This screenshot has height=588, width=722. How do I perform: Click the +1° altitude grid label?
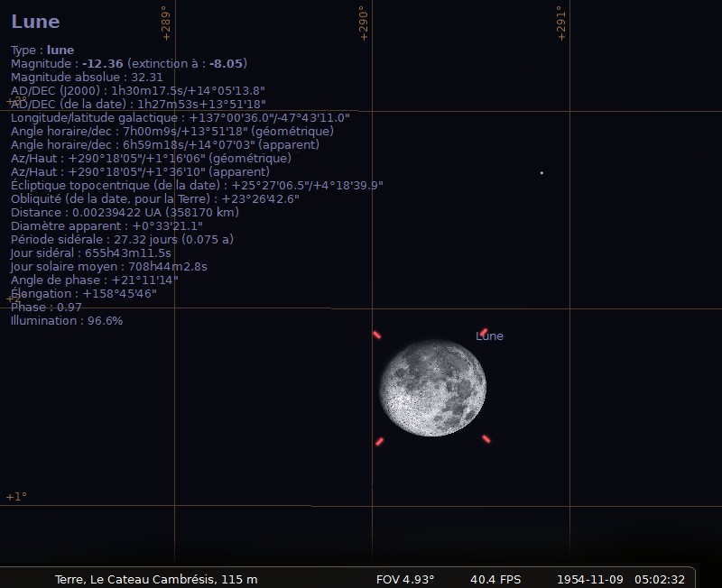click(x=16, y=497)
